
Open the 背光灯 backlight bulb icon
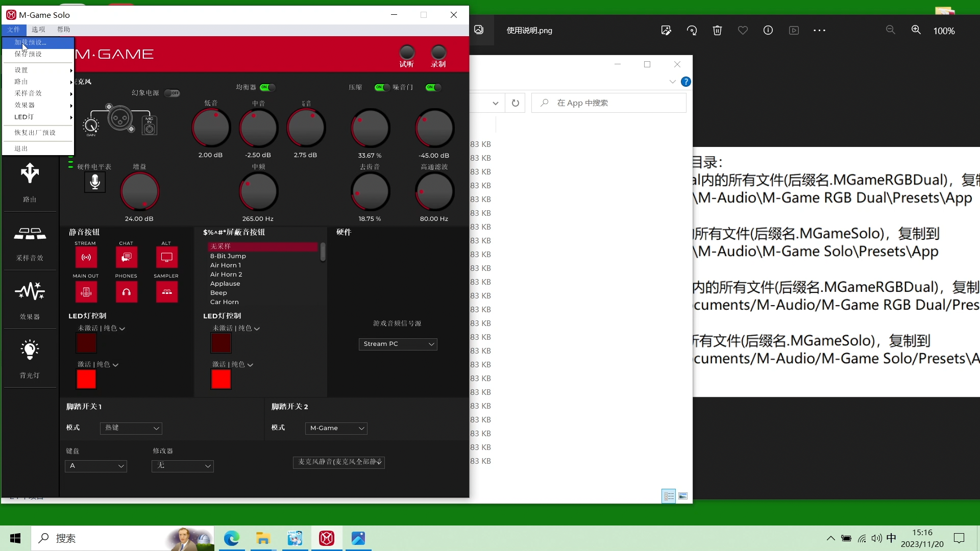(x=30, y=350)
